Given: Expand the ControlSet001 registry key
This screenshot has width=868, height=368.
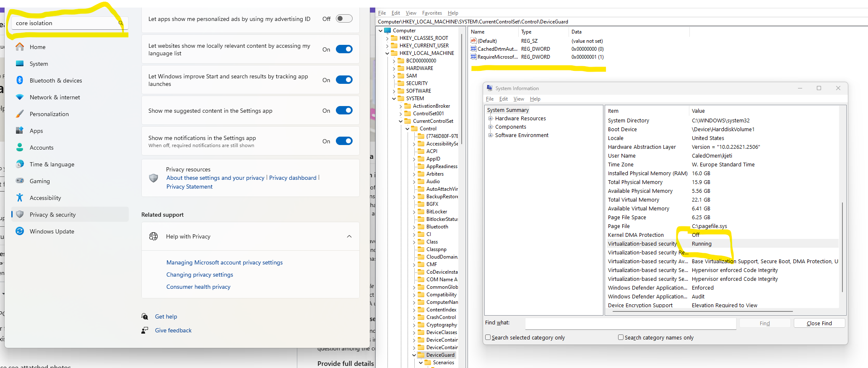Looking at the screenshot, I should pyautogui.click(x=400, y=114).
